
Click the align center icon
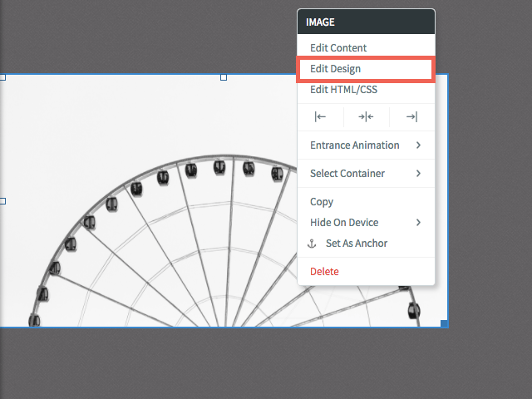pyautogui.click(x=366, y=117)
